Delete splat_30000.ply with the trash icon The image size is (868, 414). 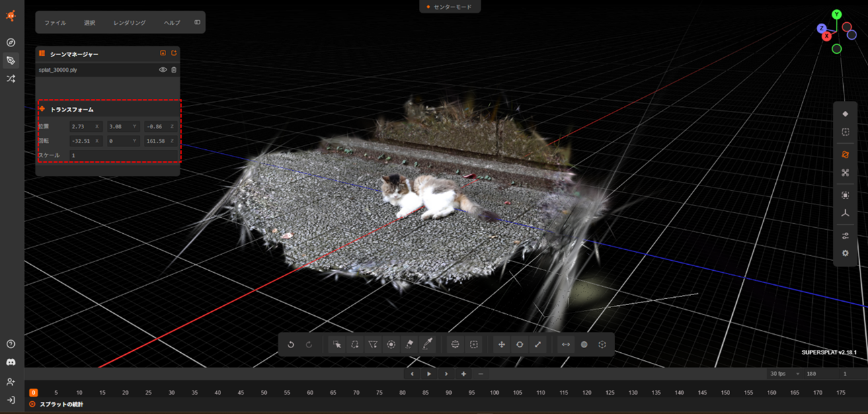[174, 70]
